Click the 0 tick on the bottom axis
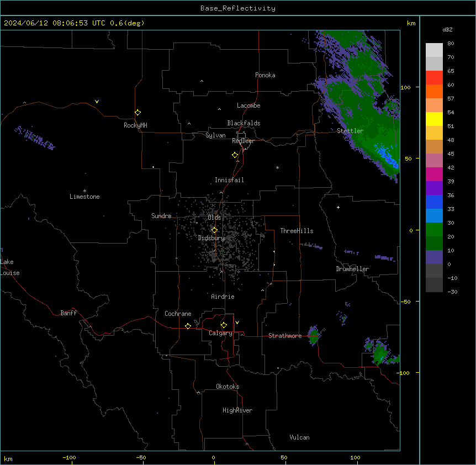This screenshot has height=465, width=476. point(213,457)
